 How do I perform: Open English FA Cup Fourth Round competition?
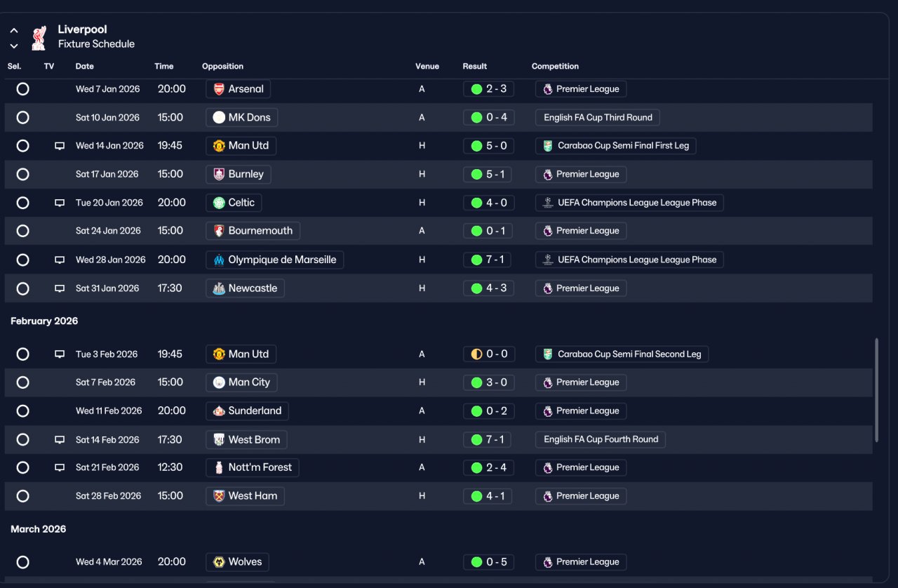tap(600, 439)
